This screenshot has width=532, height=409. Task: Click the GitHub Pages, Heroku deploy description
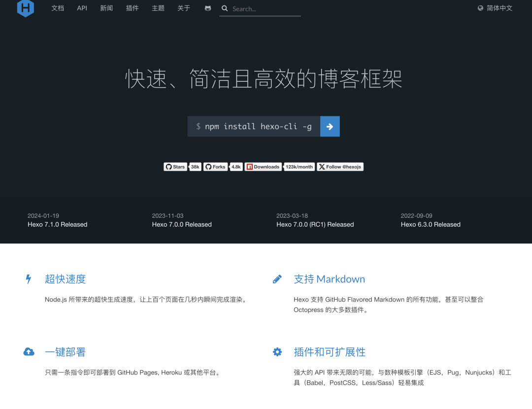point(133,373)
